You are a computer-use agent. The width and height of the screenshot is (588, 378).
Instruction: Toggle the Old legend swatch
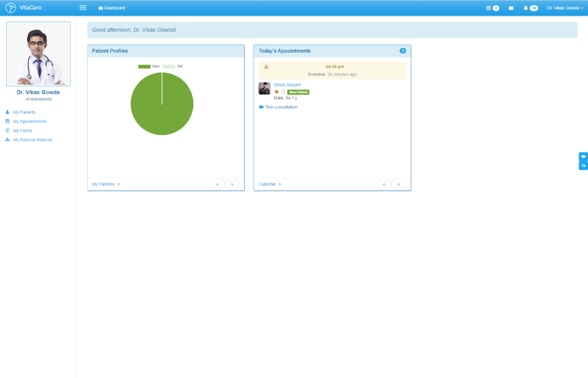coord(169,66)
